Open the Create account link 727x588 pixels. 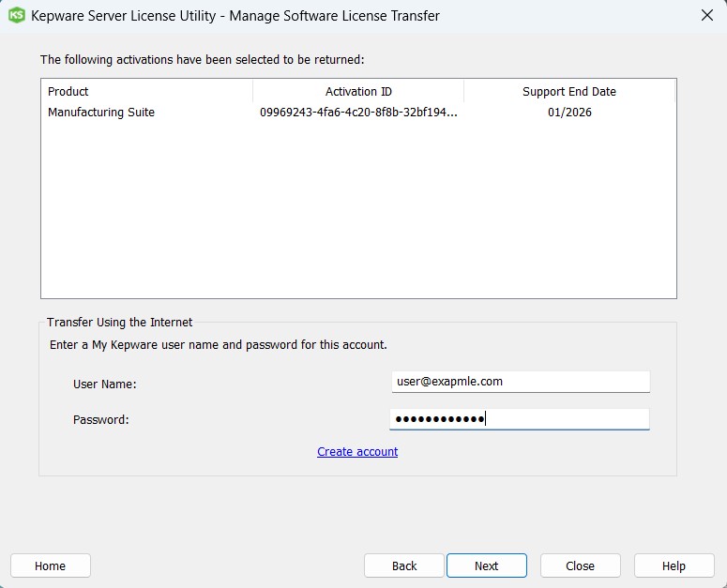click(x=357, y=452)
